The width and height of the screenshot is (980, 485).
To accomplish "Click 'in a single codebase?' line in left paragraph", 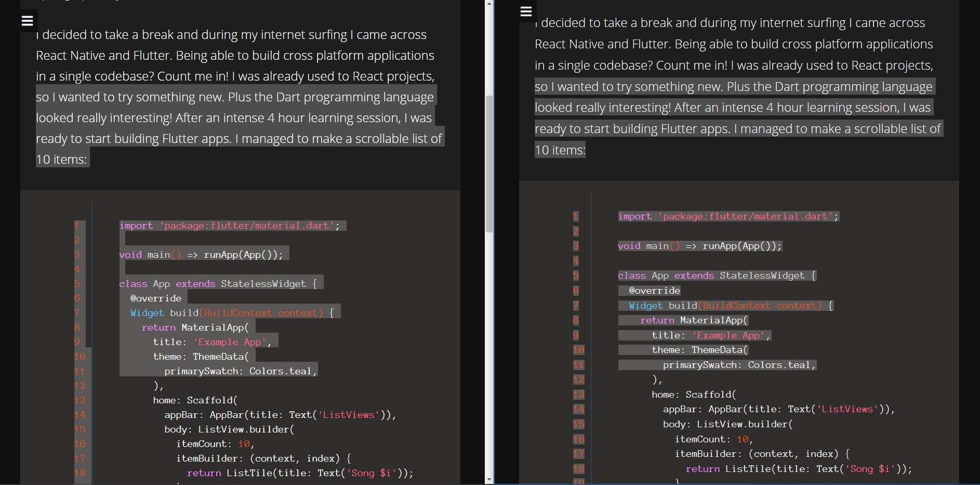I will [235, 76].
